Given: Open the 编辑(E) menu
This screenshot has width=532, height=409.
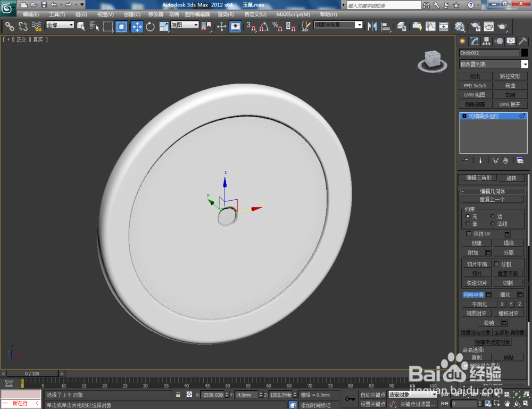Looking at the screenshot, I should click(31, 14).
